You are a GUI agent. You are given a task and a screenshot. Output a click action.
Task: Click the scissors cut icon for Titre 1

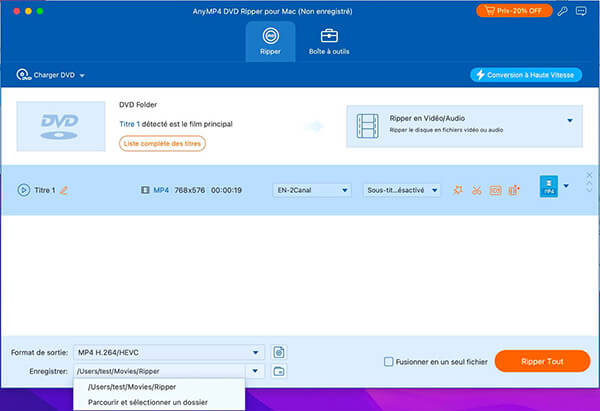(x=476, y=190)
